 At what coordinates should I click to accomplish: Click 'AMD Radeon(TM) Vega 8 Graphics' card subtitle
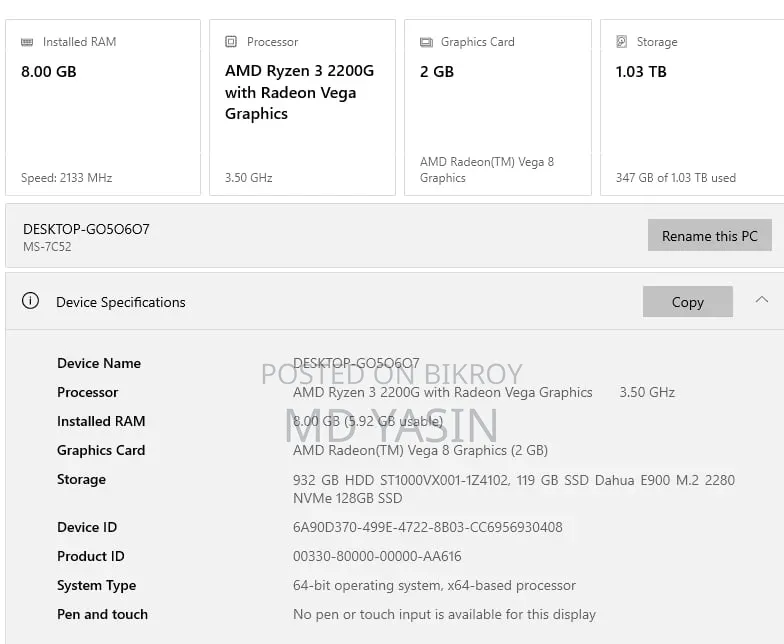486,170
